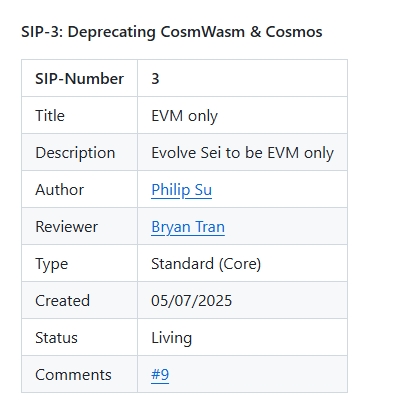
Task: Click the Comments label cell
Action: [x=80, y=374]
